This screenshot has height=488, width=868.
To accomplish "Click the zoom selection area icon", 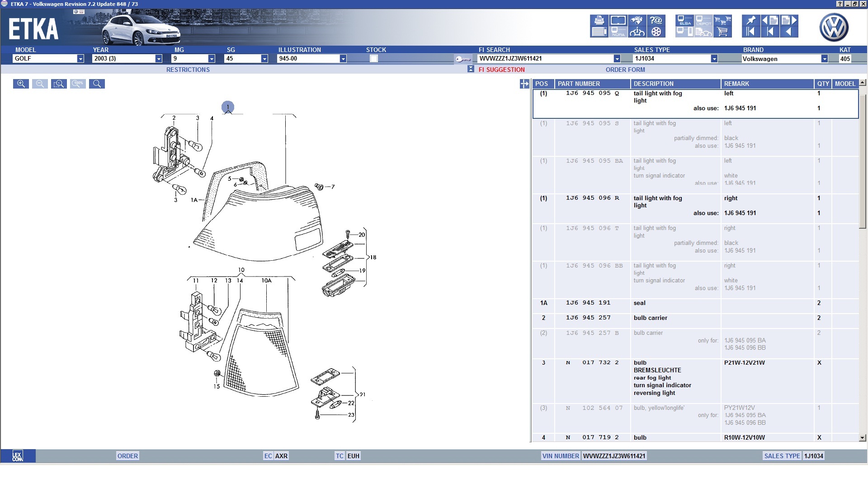I will (x=59, y=84).
